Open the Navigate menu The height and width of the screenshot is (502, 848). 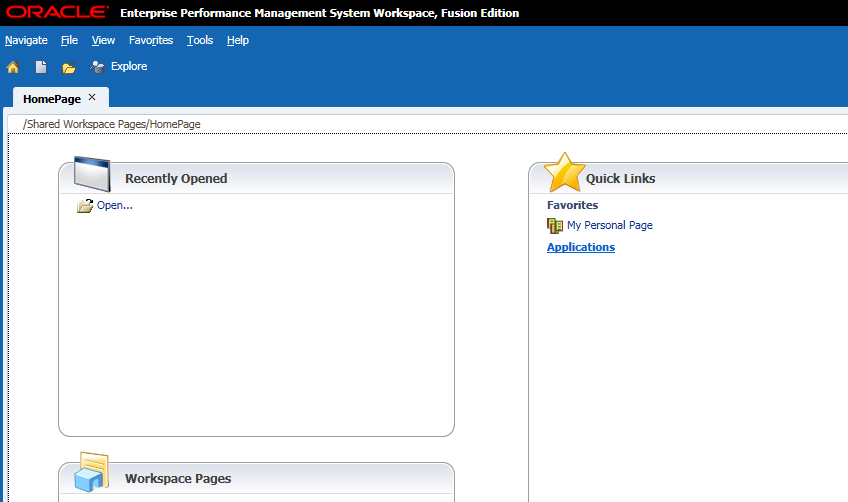(26, 40)
